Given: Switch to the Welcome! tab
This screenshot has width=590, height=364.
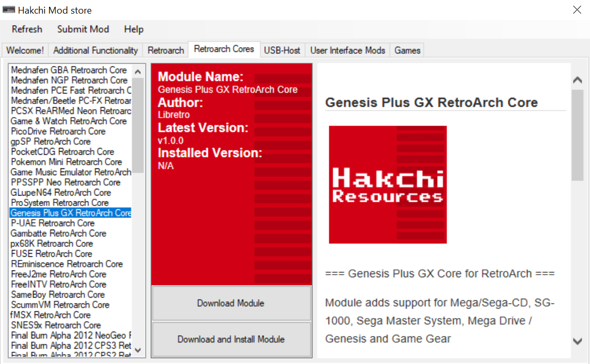Looking at the screenshot, I should [25, 50].
